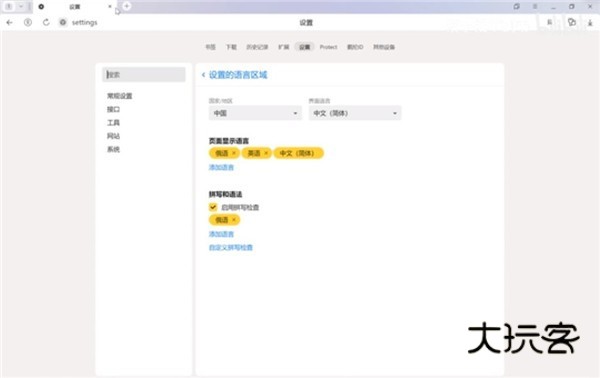Image resolution: width=600 pixels, height=378 pixels.
Task: Open the 自定义拼写检查 link
Action: point(231,248)
